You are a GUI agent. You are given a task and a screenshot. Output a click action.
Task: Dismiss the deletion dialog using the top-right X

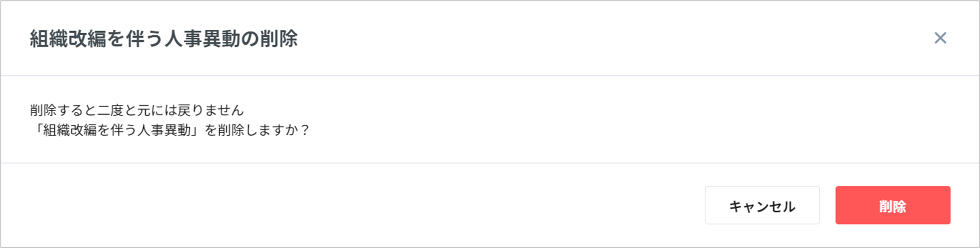click(x=940, y=38)
